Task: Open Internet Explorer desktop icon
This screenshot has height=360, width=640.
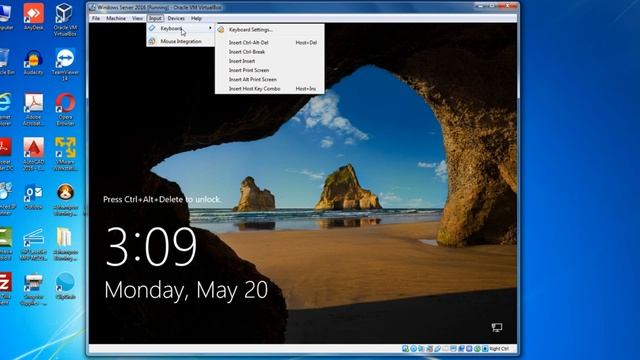Action: (x=5, y=109)
